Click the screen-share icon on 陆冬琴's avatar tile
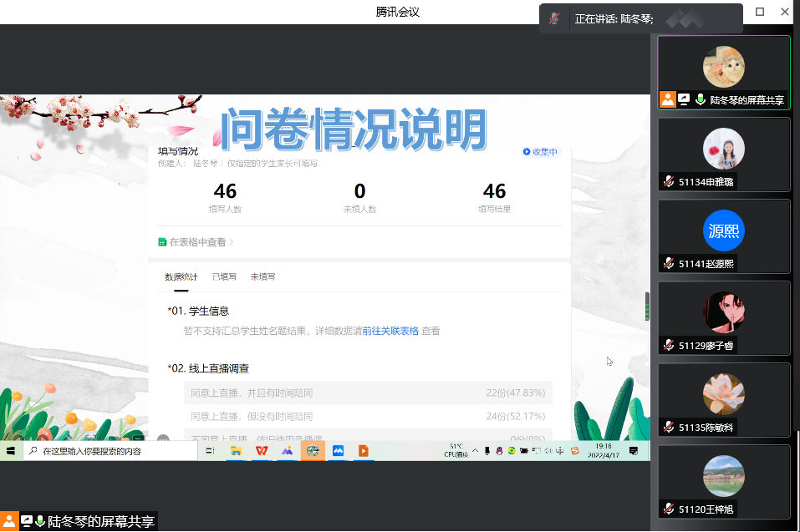Screen dimensions: 800x532 (x=684, y=99)
